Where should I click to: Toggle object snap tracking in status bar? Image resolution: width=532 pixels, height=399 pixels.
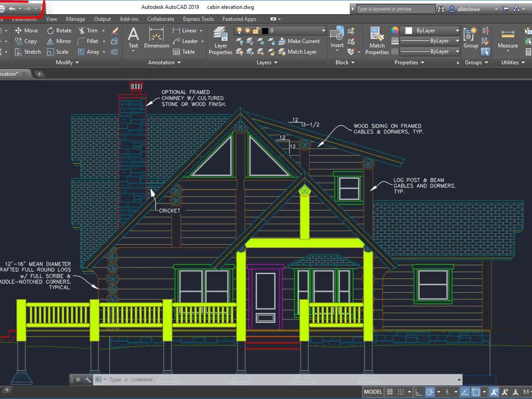465,392
